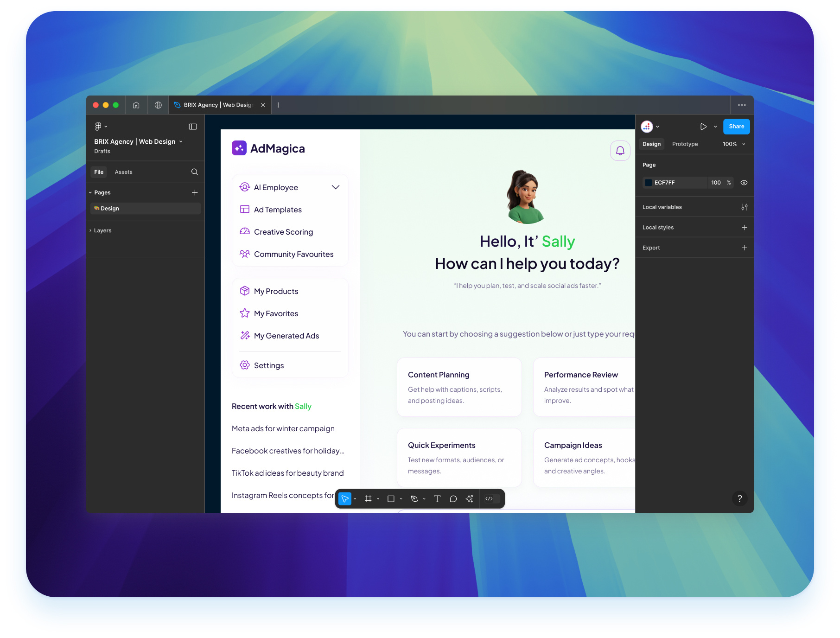840x638 pixels.
Task: Open the AI actions tool
Action: tap(470, 499)
